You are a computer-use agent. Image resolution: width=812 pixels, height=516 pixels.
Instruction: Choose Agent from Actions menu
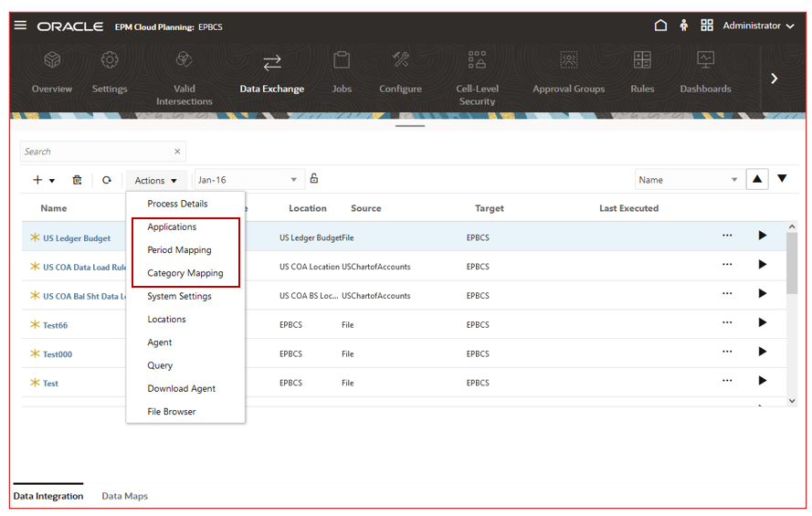(160, 342)
